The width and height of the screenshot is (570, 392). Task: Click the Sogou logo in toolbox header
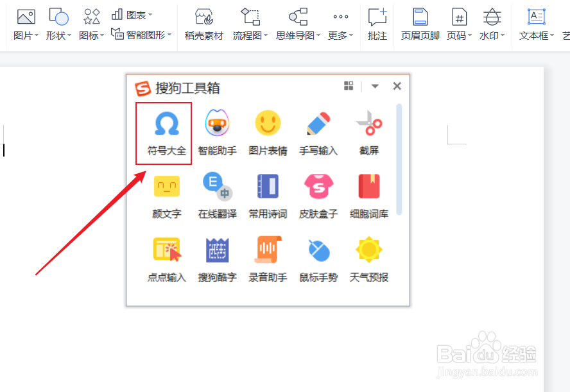pos(142,89)
